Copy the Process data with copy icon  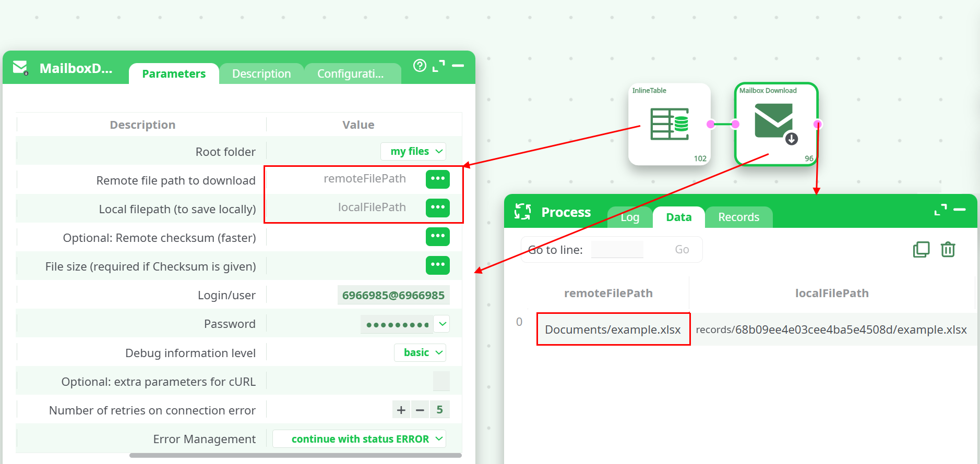[x=921, y=250]
